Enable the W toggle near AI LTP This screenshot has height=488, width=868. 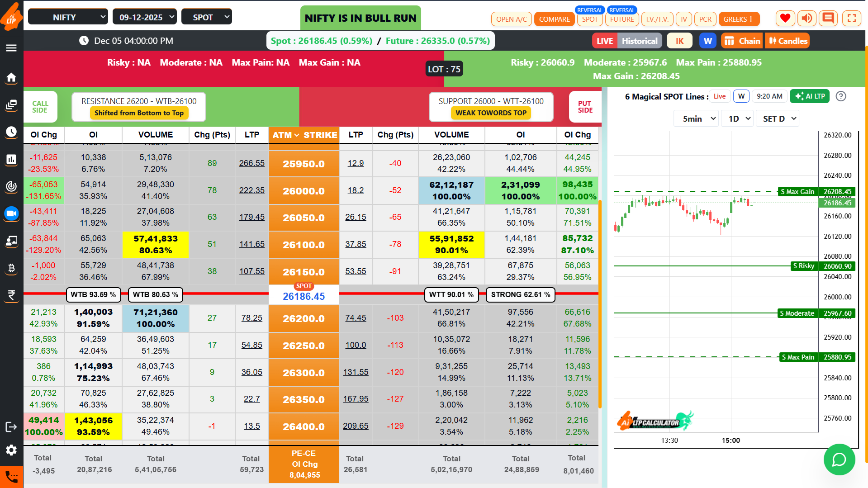[741, 96]
